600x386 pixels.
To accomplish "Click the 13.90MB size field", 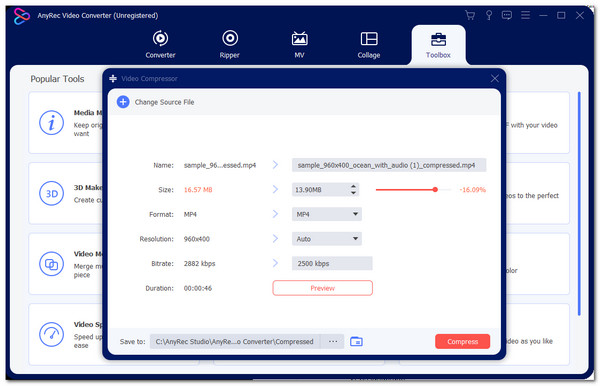I will [321, 189].
